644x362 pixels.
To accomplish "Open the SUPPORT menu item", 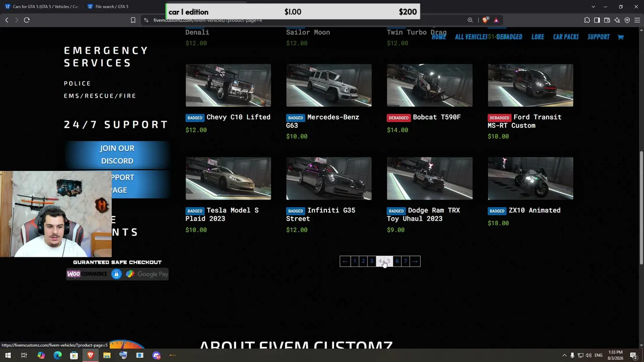I will pos(598,37).
